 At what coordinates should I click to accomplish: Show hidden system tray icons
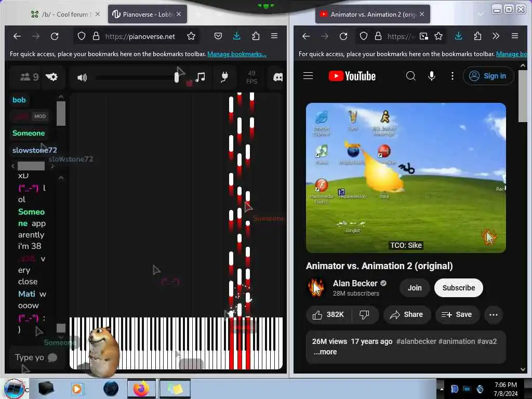click(x=441, y=389)
